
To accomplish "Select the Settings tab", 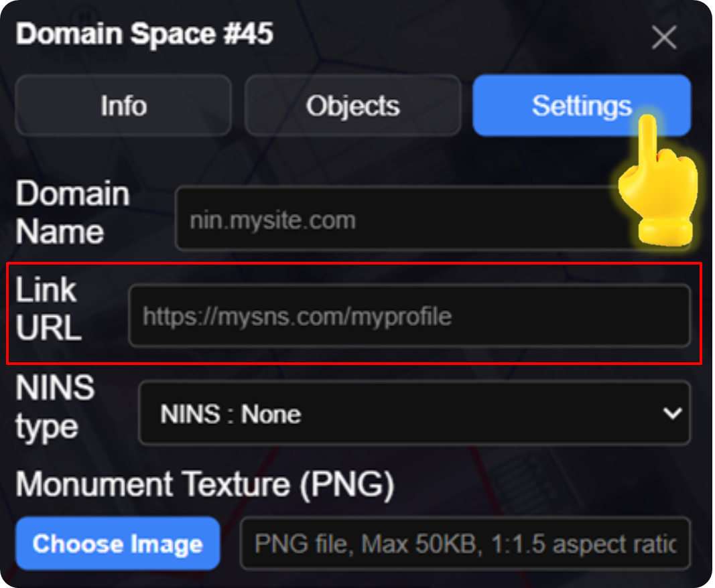I will pos(581,106).
